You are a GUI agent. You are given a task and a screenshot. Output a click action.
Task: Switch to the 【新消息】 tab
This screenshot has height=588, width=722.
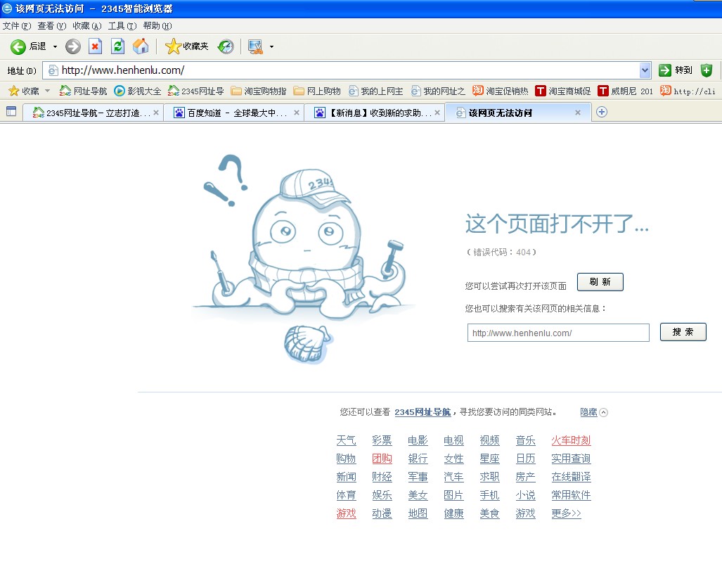[373, 113]
